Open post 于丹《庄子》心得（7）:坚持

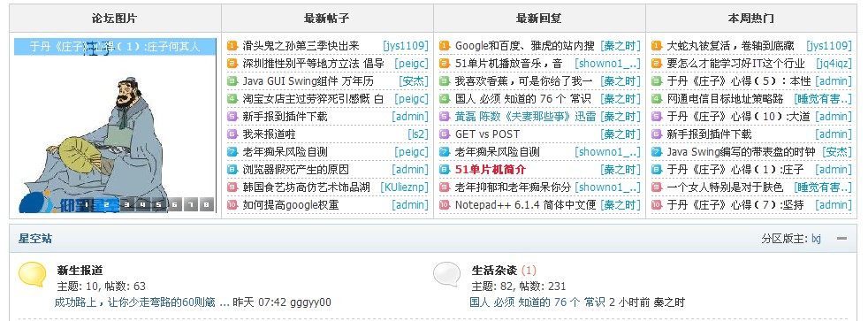point(735,205)
